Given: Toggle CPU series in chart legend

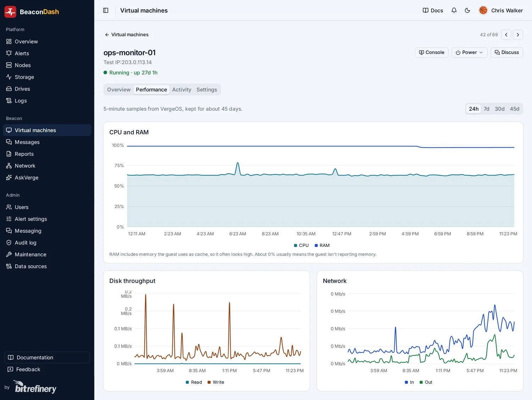Looking at the screenshot, I should pos(301,245).
